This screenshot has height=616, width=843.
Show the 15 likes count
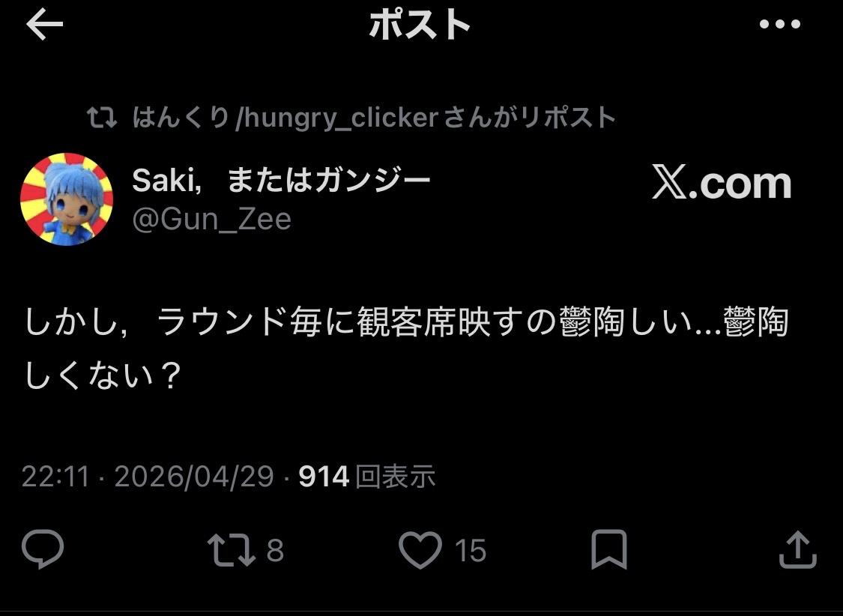[471, 551]
